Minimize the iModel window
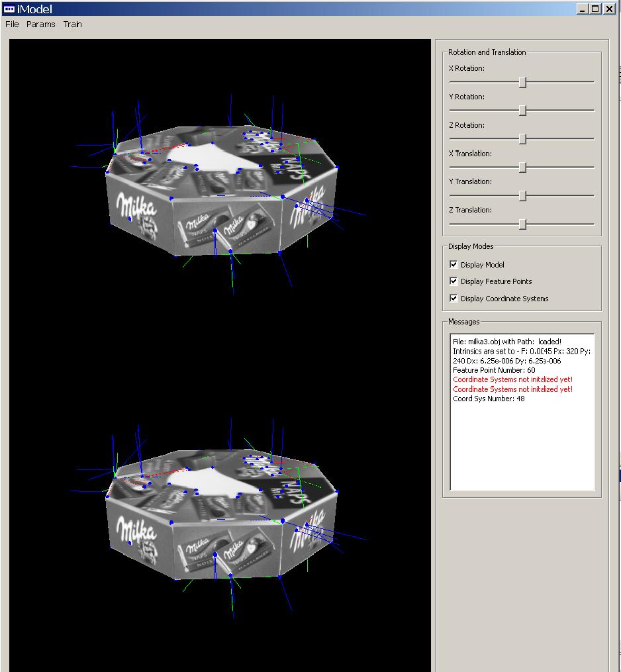The image size is (621, 672). pyautogui.click(x=582, y=9)
